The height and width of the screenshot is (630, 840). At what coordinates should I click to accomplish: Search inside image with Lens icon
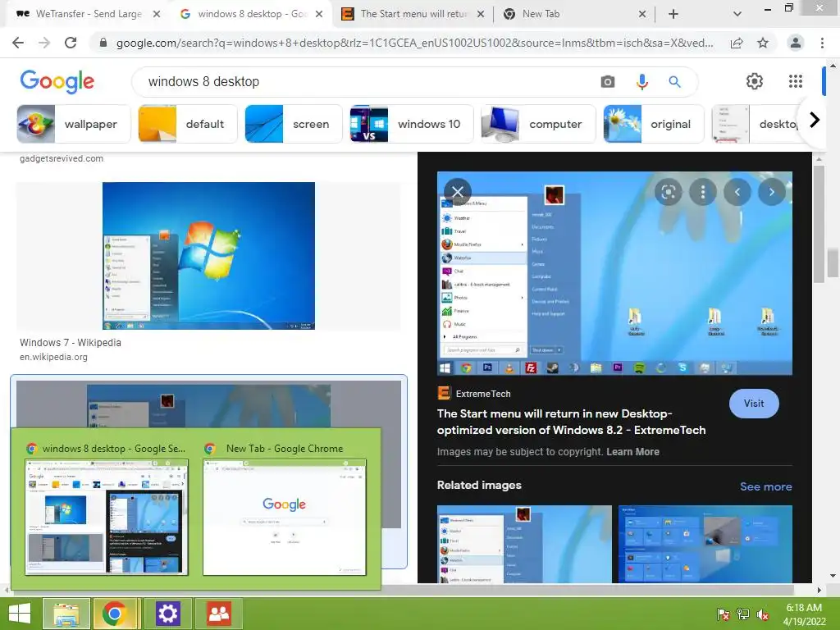668,192
